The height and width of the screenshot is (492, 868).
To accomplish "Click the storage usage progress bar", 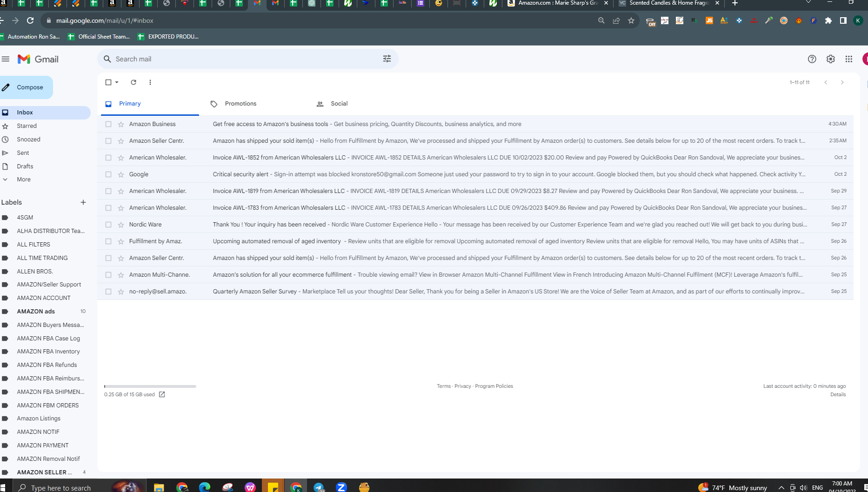I will [x=150, y=386].
